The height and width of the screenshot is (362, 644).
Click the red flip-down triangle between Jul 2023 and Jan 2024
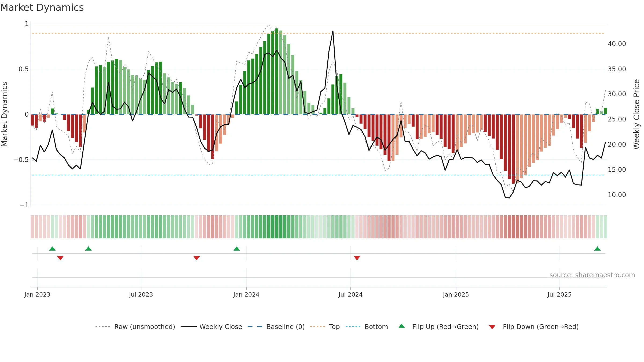pos(197,258)
